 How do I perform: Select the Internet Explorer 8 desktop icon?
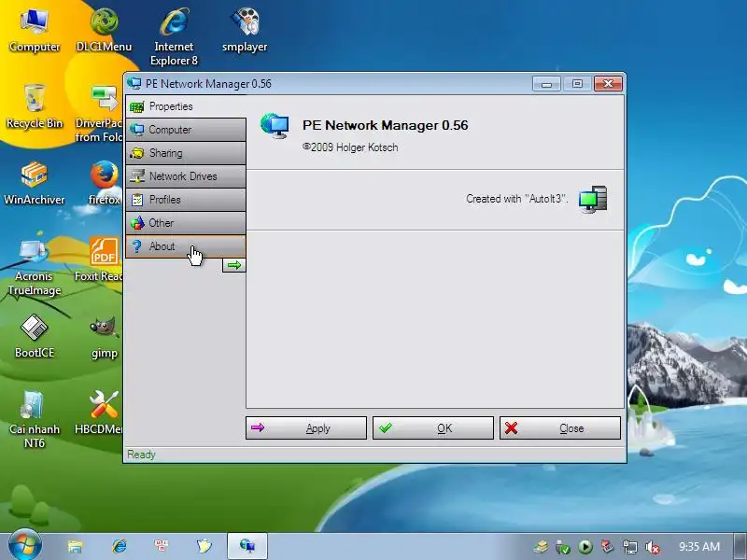[x=174, y=37]
